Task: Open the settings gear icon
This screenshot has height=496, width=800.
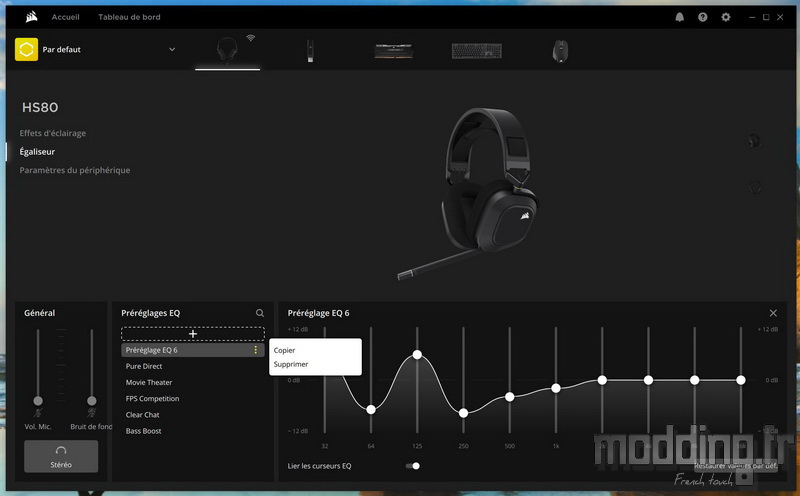Action: (726, 17)
